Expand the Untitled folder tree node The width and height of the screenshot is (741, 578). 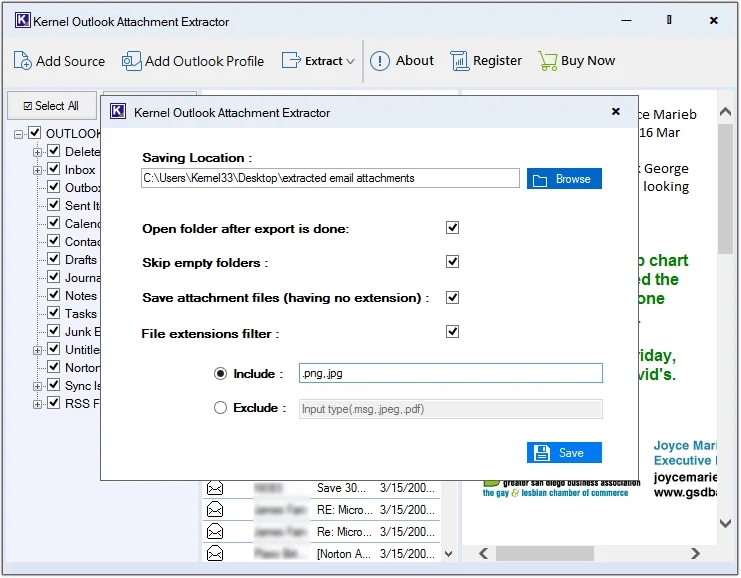(x=37, y=350)
